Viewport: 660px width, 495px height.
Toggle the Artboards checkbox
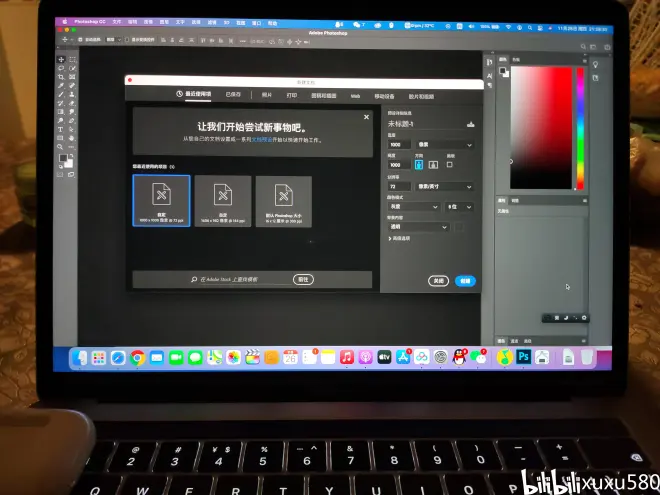[x=450, y=165]
